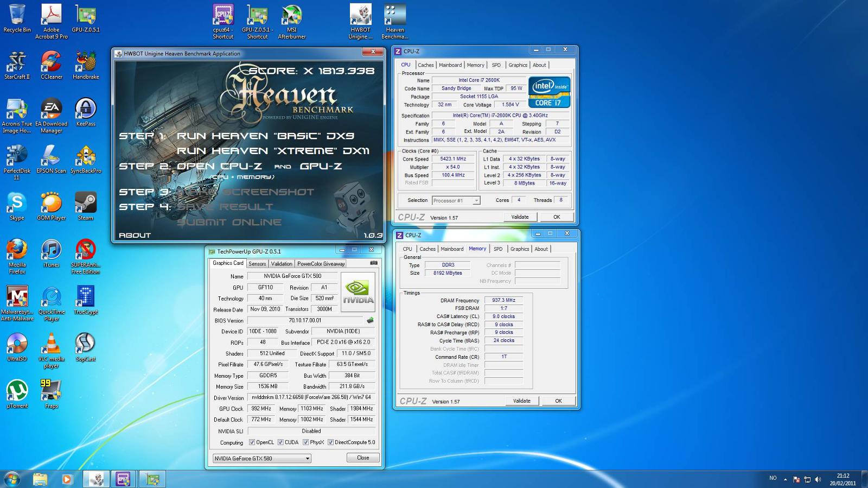Viewport: 868px width, 488px height.
Task: Switch to Caches tab in top CPU-Z
Action: coord(425,65)
